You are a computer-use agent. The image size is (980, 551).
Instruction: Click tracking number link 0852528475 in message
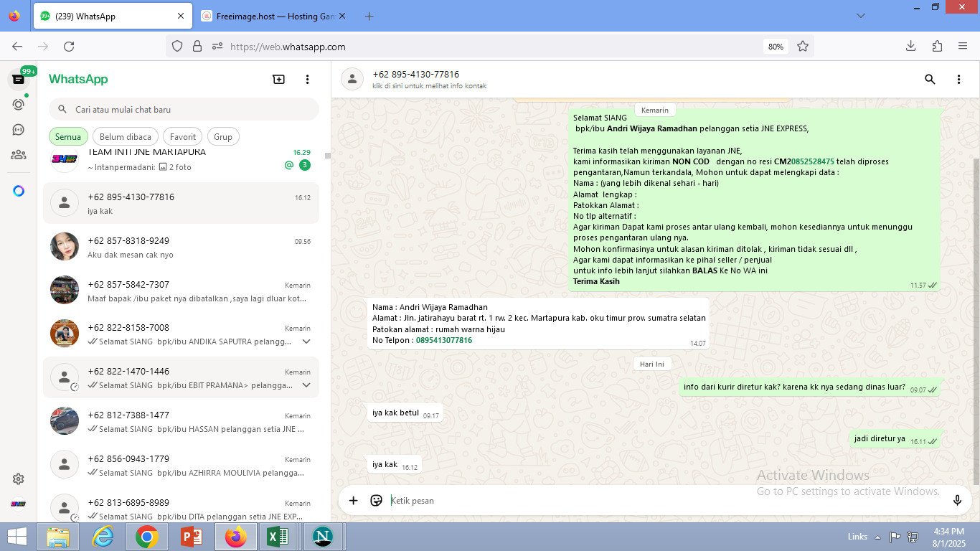812,161
